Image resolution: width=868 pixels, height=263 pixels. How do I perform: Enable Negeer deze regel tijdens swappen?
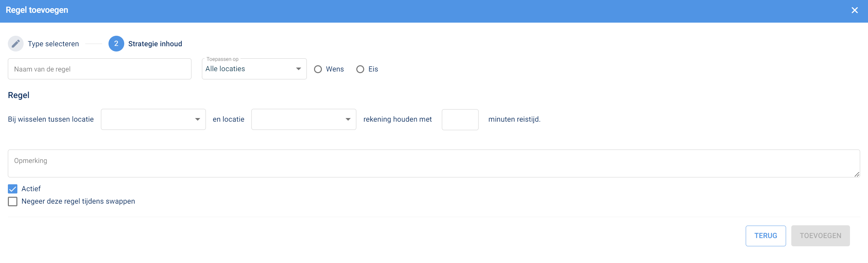click(x=13, y=202)
